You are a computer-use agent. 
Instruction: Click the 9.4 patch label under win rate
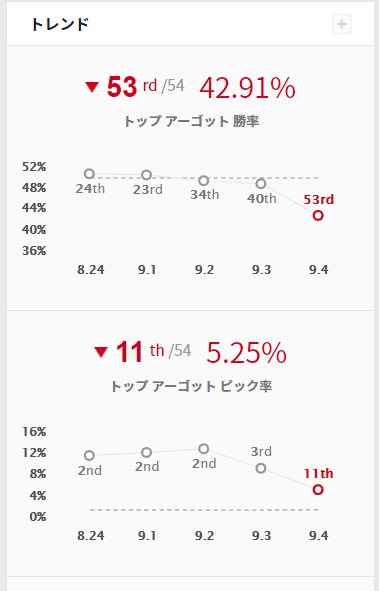point(318,270)
